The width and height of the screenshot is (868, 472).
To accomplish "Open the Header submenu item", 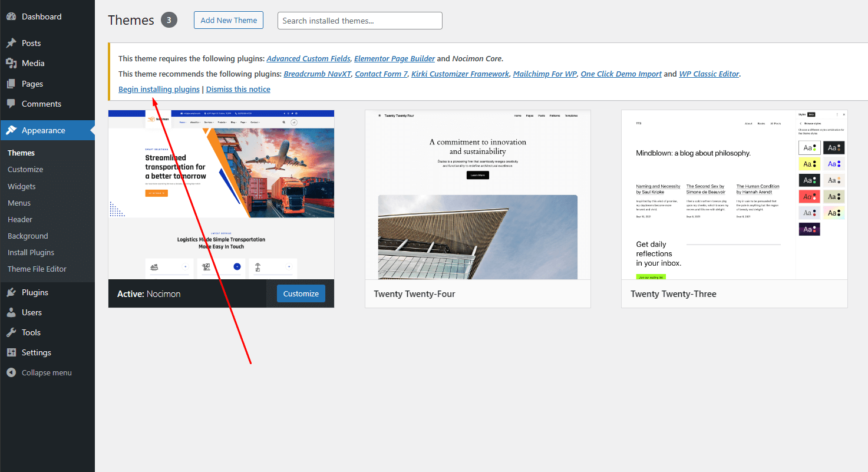I will (x=20, y=219).
